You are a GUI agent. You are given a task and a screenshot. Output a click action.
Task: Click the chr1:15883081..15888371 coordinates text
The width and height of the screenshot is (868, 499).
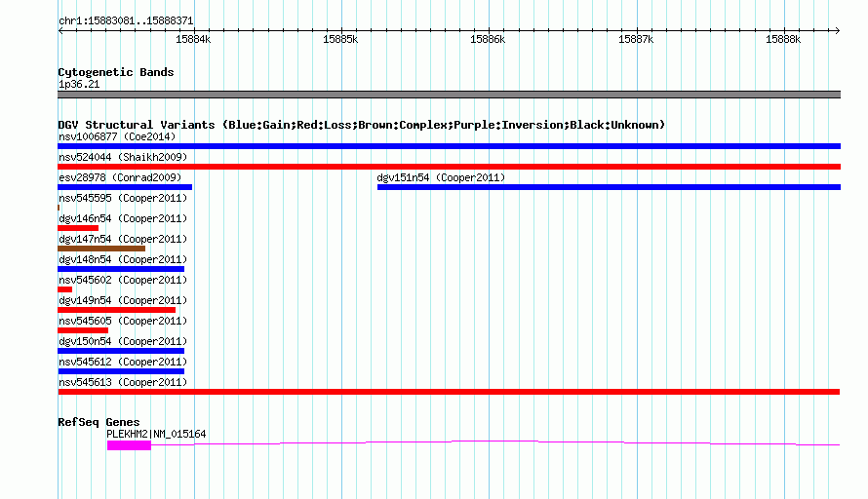click(126, 21)
